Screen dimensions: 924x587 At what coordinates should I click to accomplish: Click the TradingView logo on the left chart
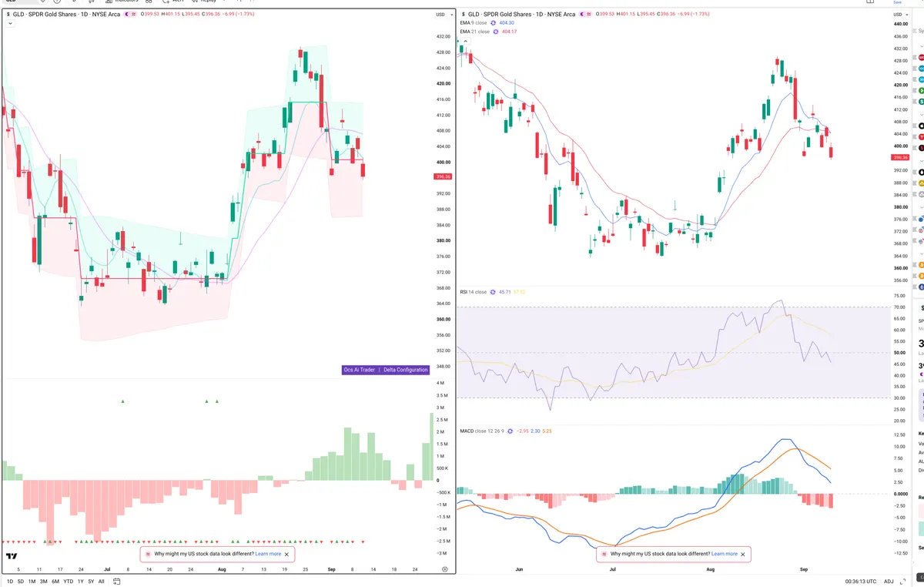point(12,556)
